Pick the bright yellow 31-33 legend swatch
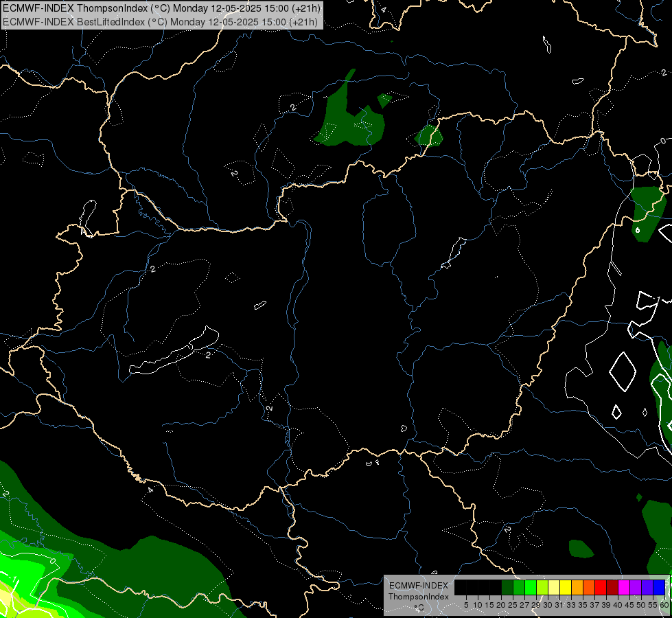The width and height of the screenshot is (672, 618). click(x=566, y=588)
